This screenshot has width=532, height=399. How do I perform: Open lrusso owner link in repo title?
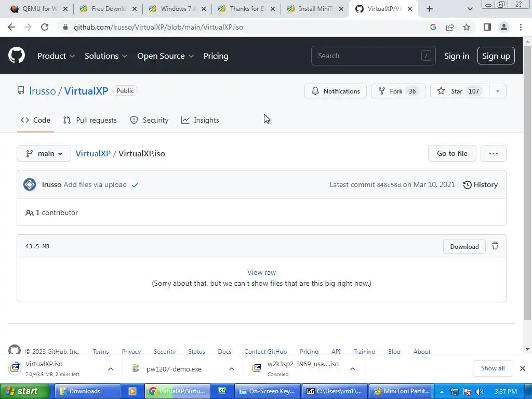point(43,91)
